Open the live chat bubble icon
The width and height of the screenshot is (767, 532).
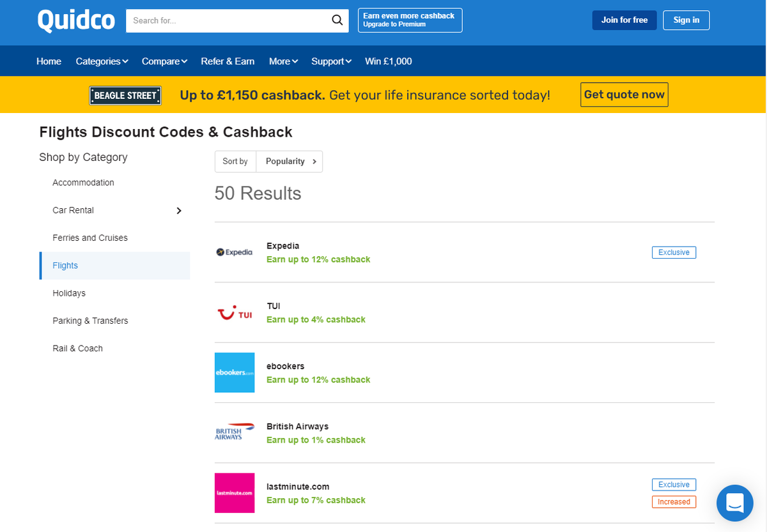click(x=734, y=503)
